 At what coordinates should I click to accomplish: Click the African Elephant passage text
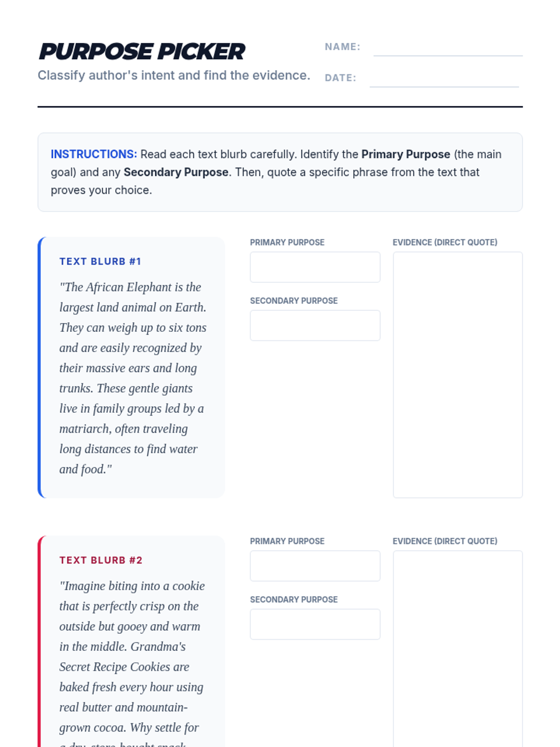click(x=133, y=378)
